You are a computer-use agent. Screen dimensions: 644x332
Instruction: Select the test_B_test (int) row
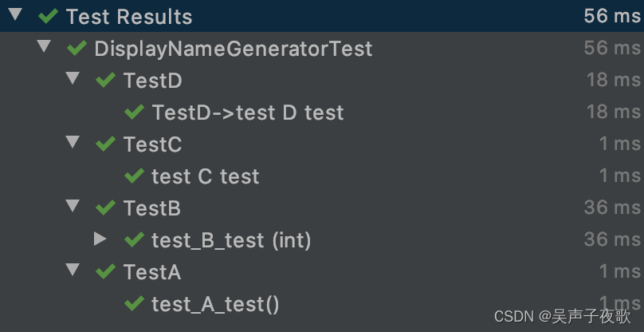pos(230,240)
